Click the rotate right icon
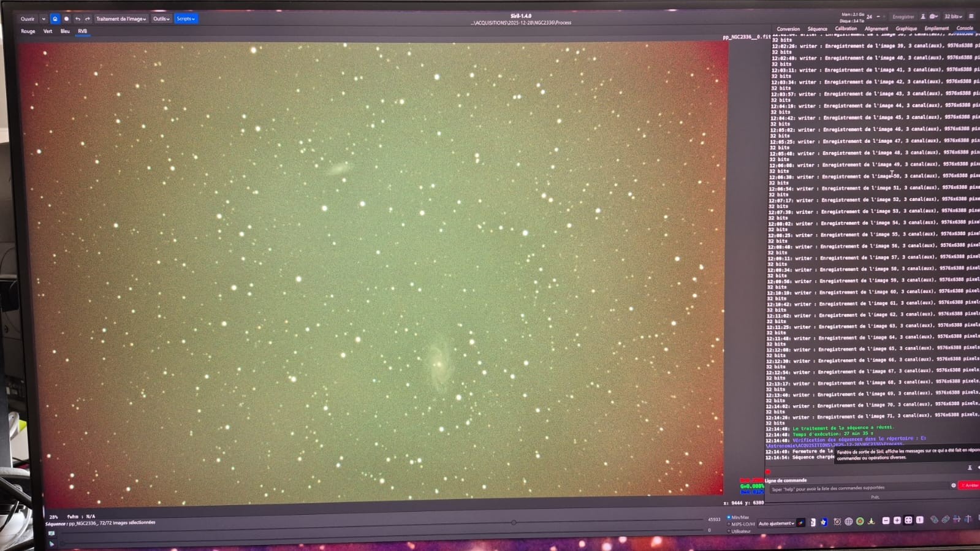Screen dimensions: 980x551 [946, 520]
